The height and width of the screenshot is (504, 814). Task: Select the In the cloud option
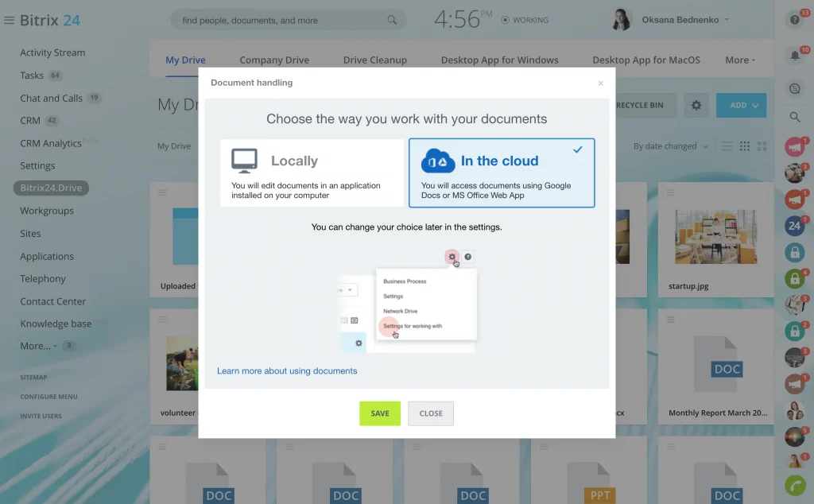(x=501, y=173)
